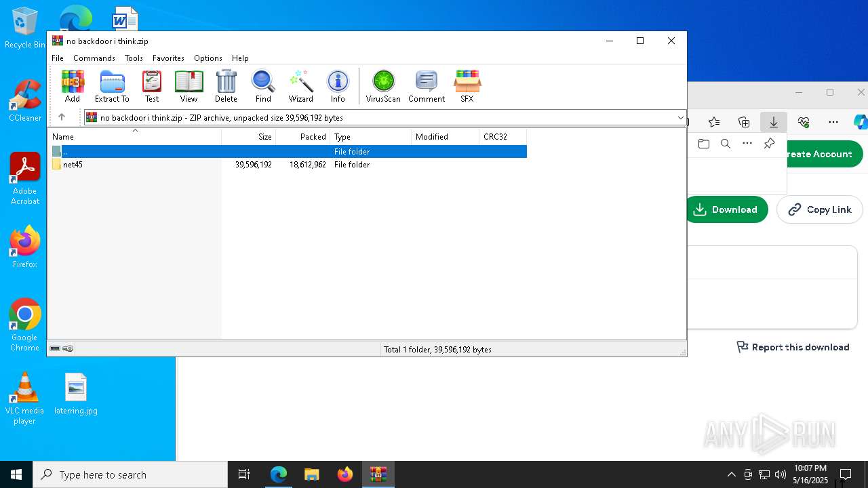This screenshot has height=488, width=868.
Task: Sort by the Name column header
Action: pos(135,137)
